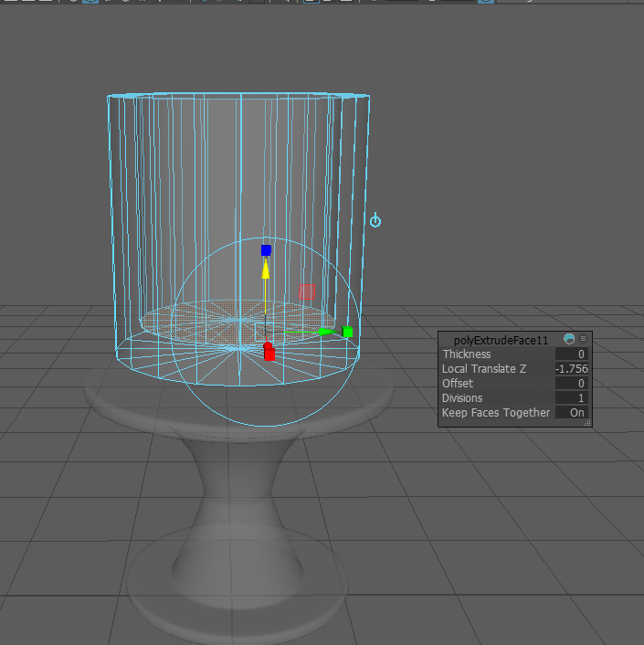
Task: Click the Divisions value field
Action: [572, 398]
